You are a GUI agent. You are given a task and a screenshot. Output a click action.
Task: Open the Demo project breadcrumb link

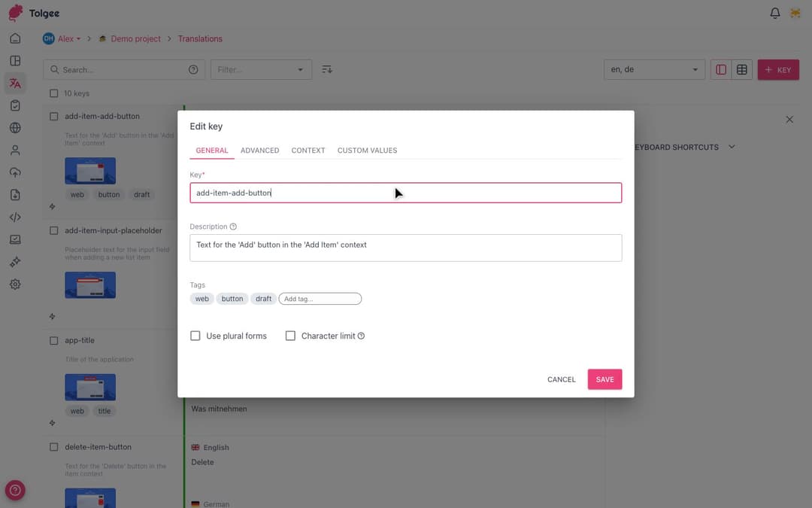[135, 39]
